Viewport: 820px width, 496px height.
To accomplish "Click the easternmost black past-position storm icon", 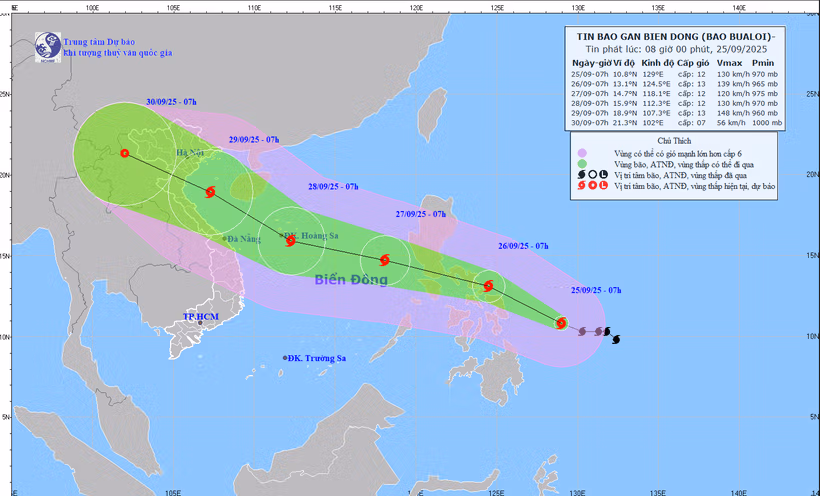I will (614, 339).
